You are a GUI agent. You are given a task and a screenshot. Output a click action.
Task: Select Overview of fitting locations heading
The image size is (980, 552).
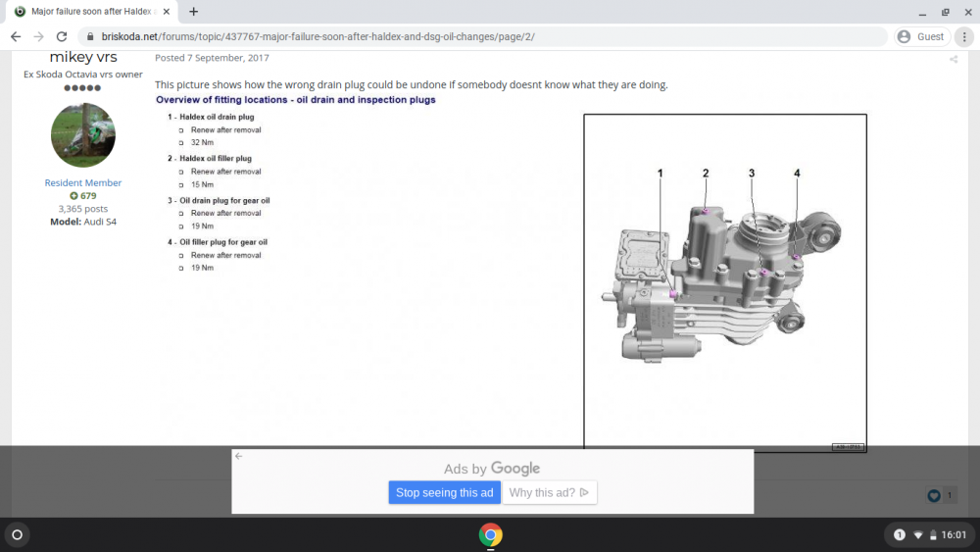click(296, 99)
